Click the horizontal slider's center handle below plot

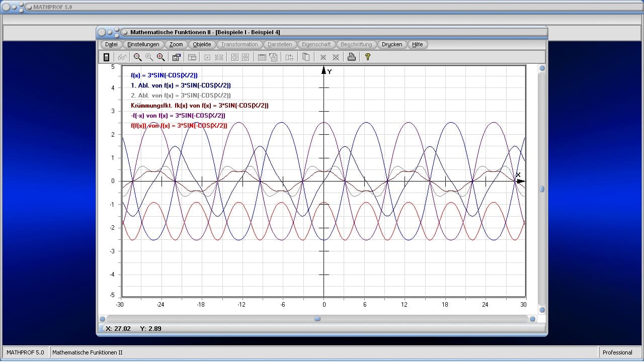click(317, 319)
